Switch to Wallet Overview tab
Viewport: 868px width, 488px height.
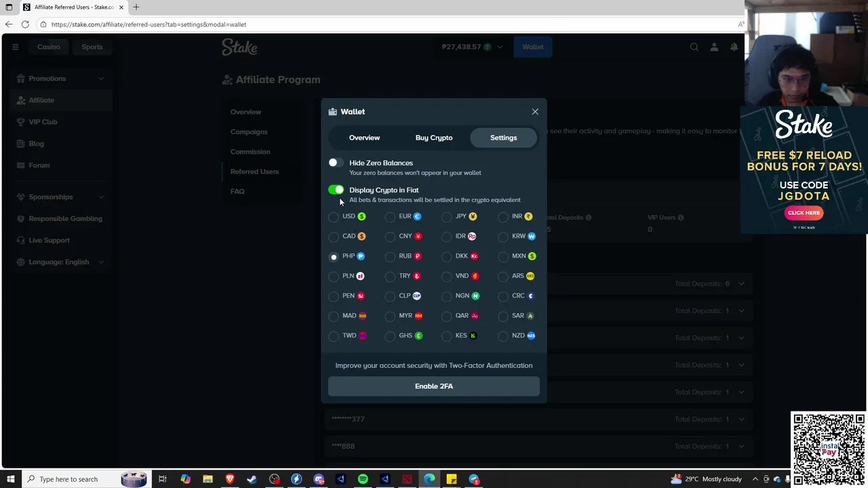[x=364, y=138]
